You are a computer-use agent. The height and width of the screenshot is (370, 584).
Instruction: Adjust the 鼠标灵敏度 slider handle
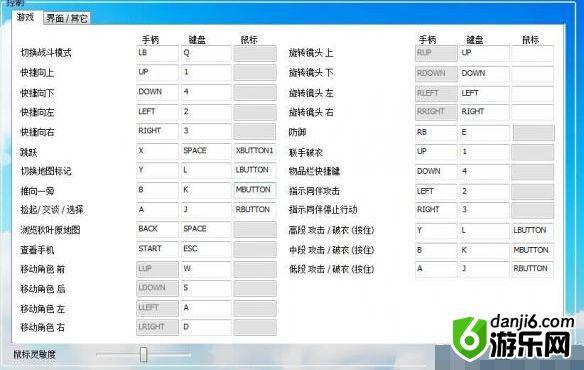coord(144,354)
